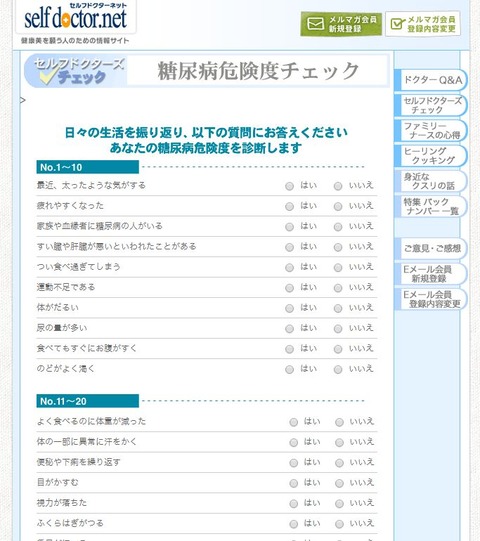The width and height of the screenshot is (480, 541).
Task: Select はい for ふくらはぎがつる
Action: [293, 524]
